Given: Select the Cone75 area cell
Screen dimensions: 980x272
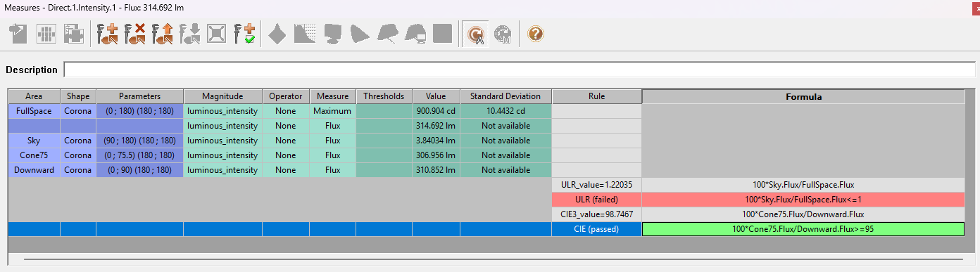Looking at the screenshot, I should [x=34, y=155].
